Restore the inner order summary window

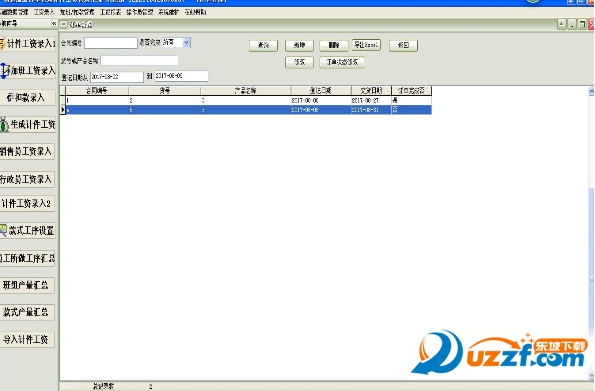[581, 25]
